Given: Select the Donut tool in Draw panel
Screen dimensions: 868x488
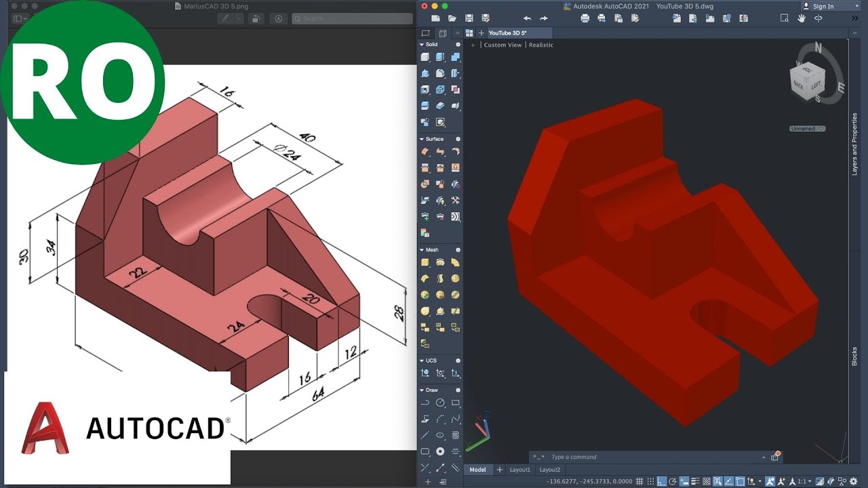Looking at the screenshot, I should (440, 451).
